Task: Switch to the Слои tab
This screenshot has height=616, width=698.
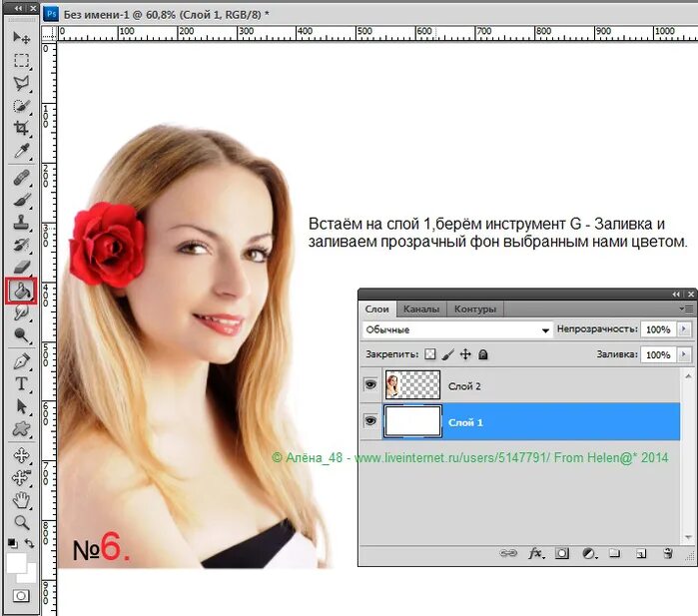Action: coord(377,308)
